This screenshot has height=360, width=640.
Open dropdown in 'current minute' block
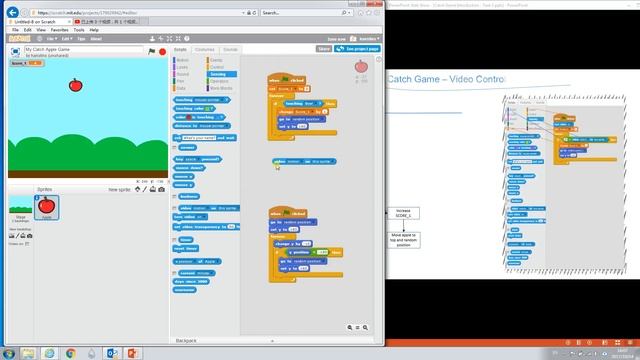[x=210, y=273]
